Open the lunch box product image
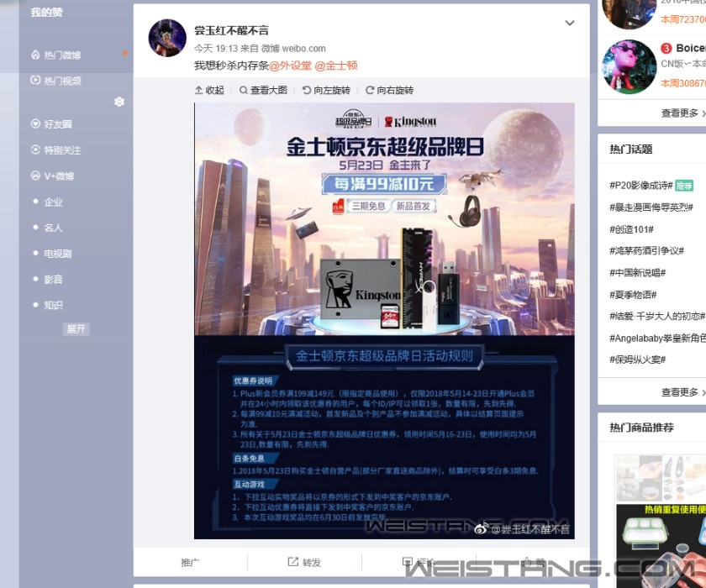Image resolution: width=706 pixels, height=588 pixels. (x=661, y=546)
